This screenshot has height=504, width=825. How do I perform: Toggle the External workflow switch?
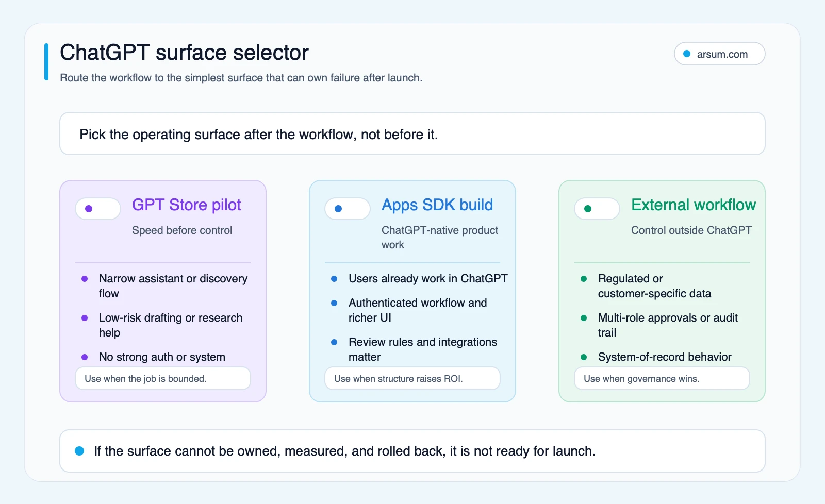pyautogui.click(x=597, y=209)
